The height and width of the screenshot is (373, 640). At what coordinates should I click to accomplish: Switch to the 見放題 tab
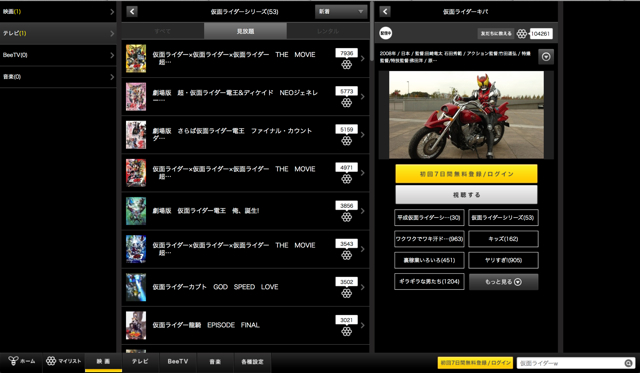[245, 31]
